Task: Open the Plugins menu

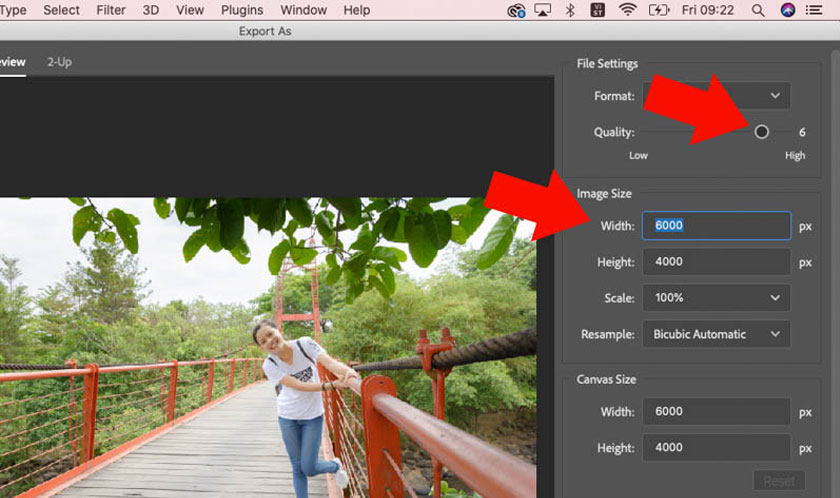Action: [x=242, y=10]
